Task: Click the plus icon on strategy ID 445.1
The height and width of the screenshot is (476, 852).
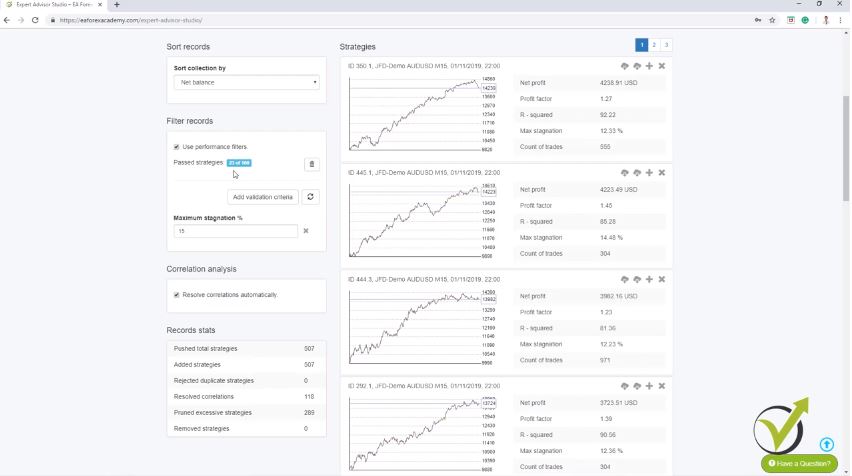Action: pyautogui.click(x=649, y=173)
